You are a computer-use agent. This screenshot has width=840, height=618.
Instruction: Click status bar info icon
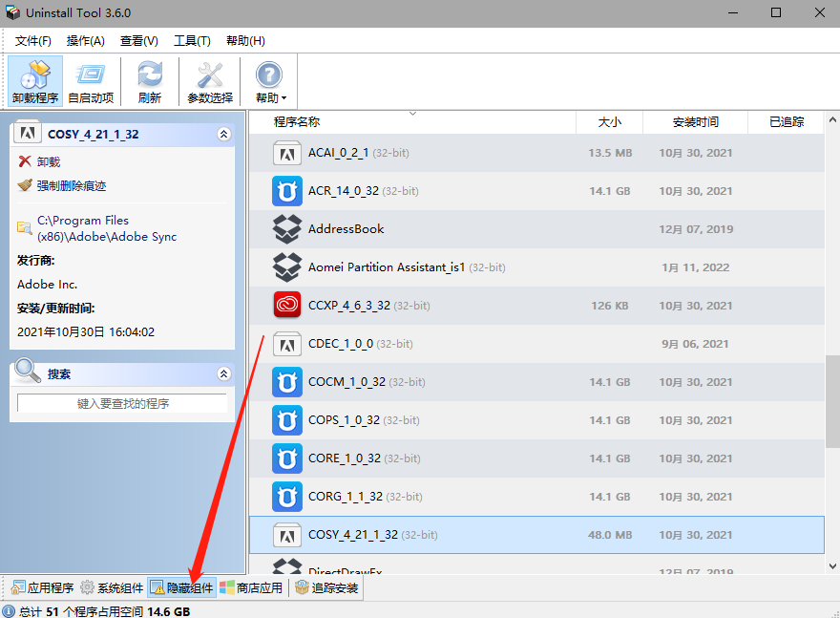coord(10,611)
